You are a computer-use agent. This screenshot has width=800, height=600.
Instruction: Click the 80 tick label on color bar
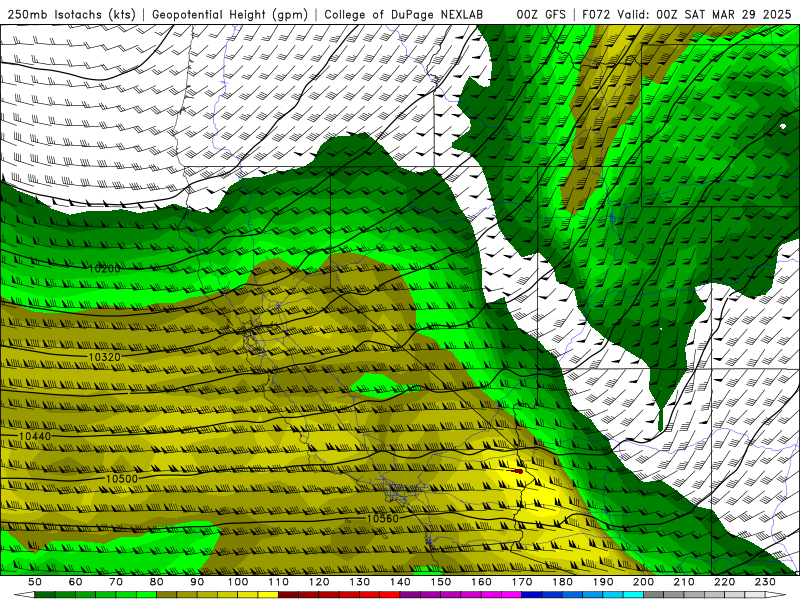[x=156, y=582]
